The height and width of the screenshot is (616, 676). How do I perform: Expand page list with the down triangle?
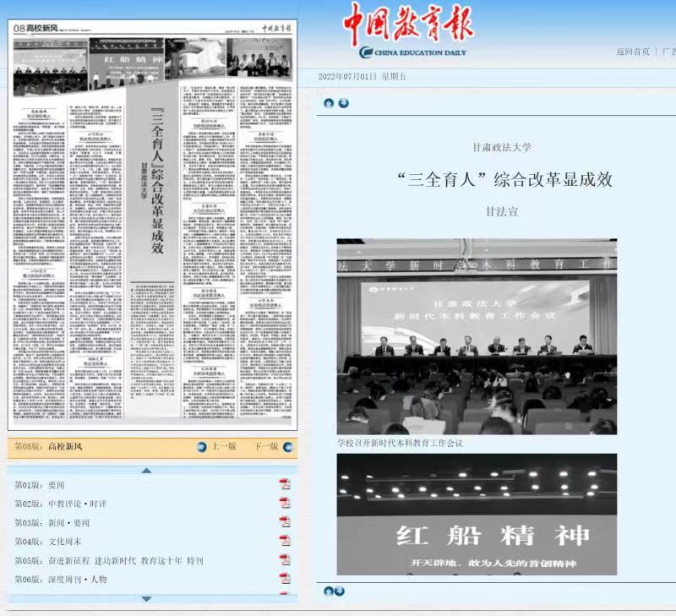pos(146,599)
